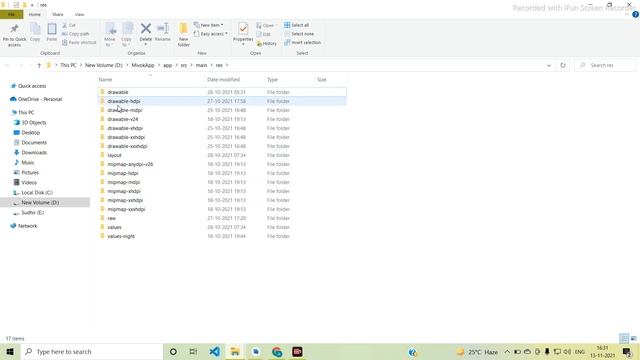The width and height of the screenshot is (640, 360).
Task: Click the Cut scissors icon
Action: pyautogui.click(x=64, y=25)
